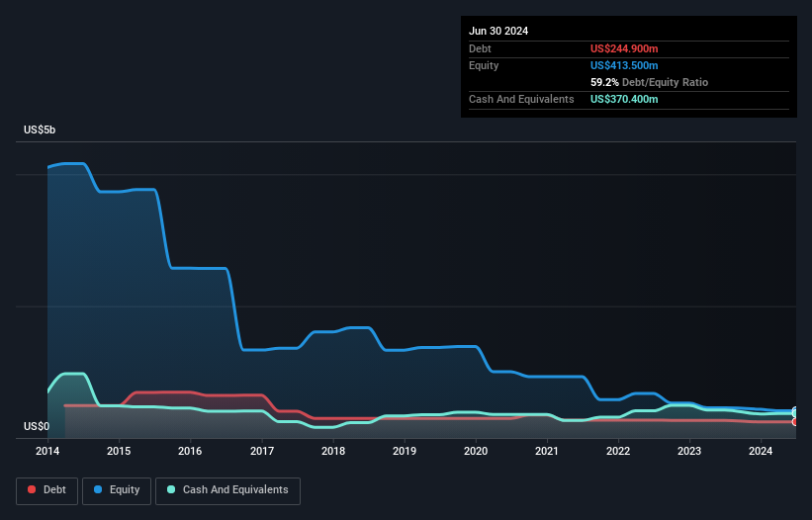Click the 2021 x-axis label

coord(547,451)
